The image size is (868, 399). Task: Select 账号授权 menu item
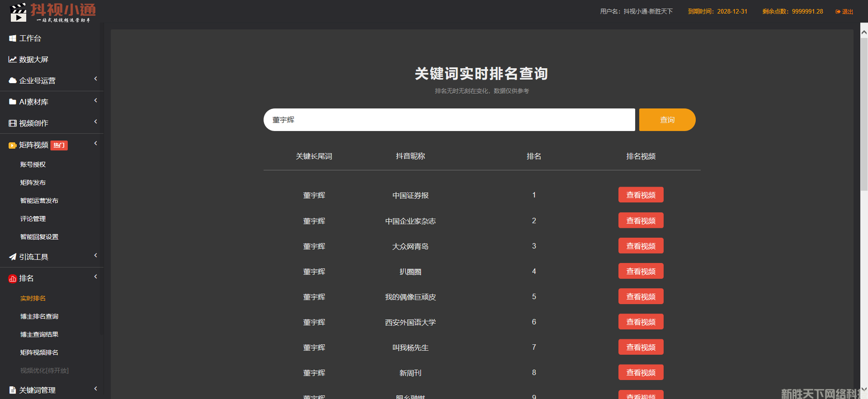coord(33,164)
